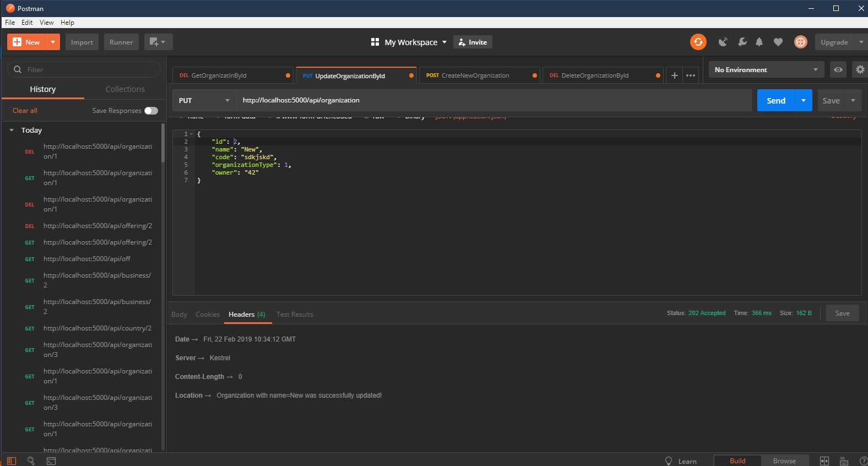
Task: Open the user avatar menu
Action: (x=800, y=42)
